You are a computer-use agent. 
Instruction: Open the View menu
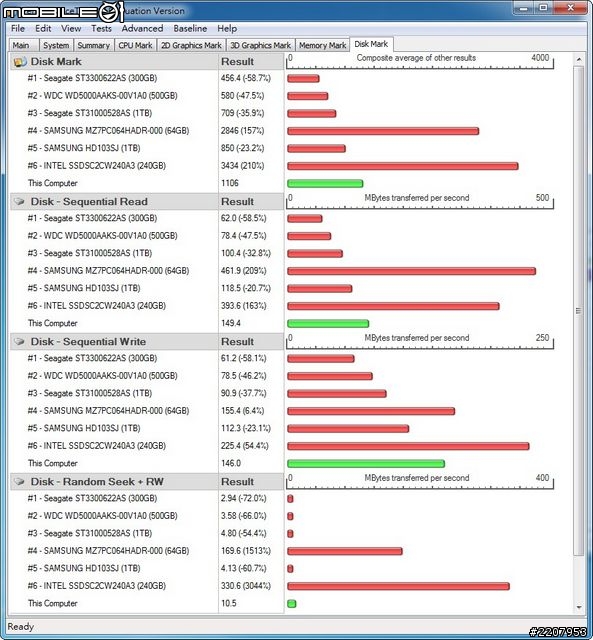[x=71, y=29]
